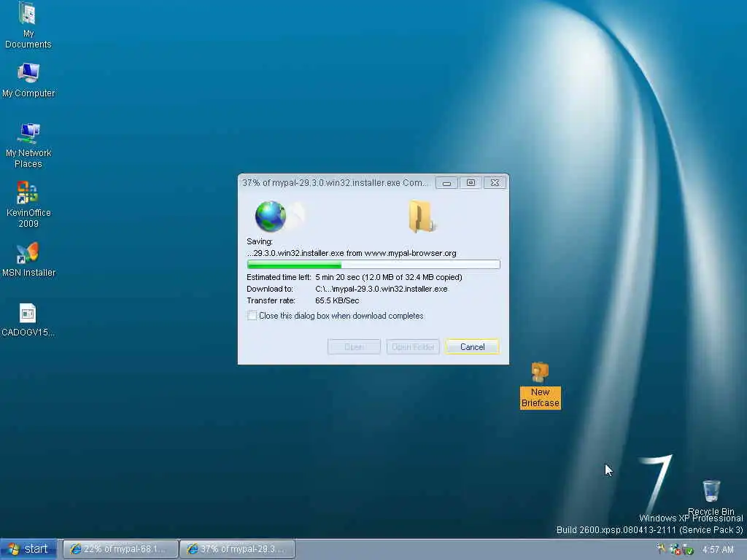This screenshot has height=560, width=747.
Task: Click the Transfer rate '65.5 KB/Sec' text
Action: (x=337, y=300)
